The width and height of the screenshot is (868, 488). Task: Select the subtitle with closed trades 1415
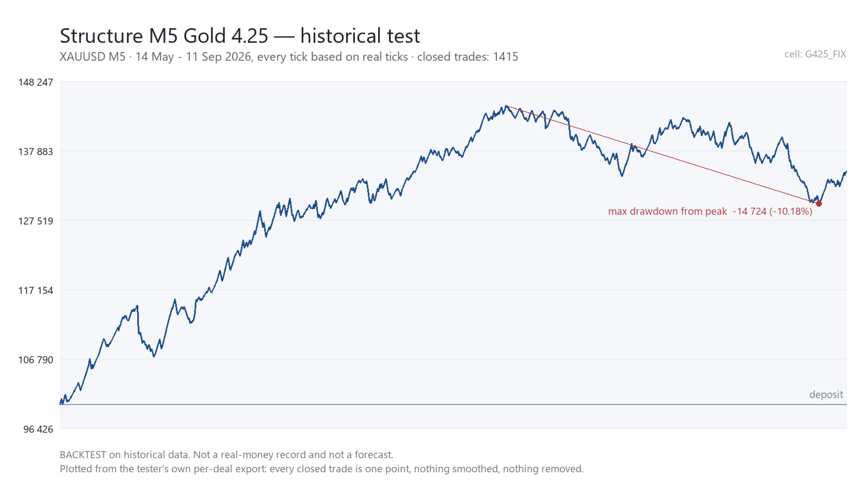click(289, 57)
